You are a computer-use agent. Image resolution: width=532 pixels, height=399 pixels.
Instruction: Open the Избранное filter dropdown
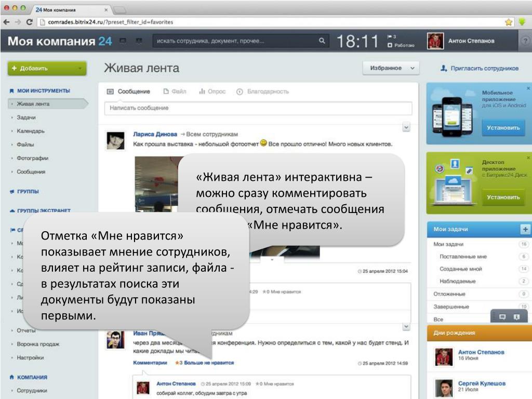click(x=391, y=68)
